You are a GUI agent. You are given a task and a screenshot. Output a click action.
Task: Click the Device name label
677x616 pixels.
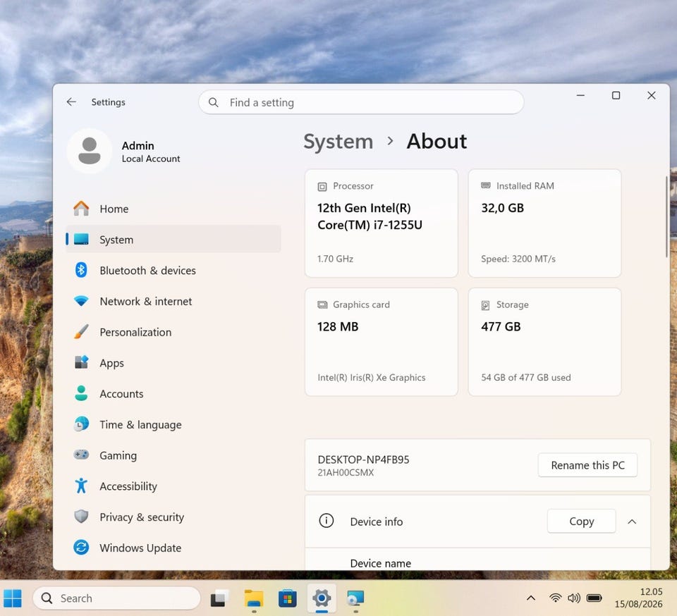tap(380, 563)
